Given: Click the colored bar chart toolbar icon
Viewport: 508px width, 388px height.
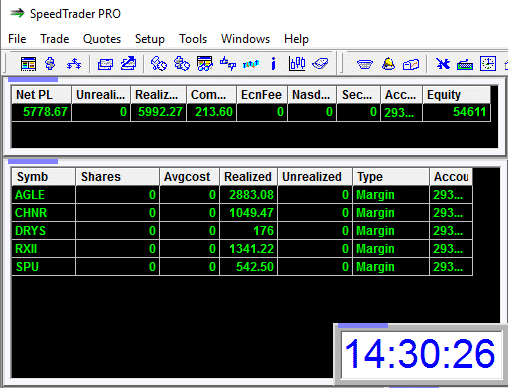Looking at the screenshot, I should click(251, 64).
